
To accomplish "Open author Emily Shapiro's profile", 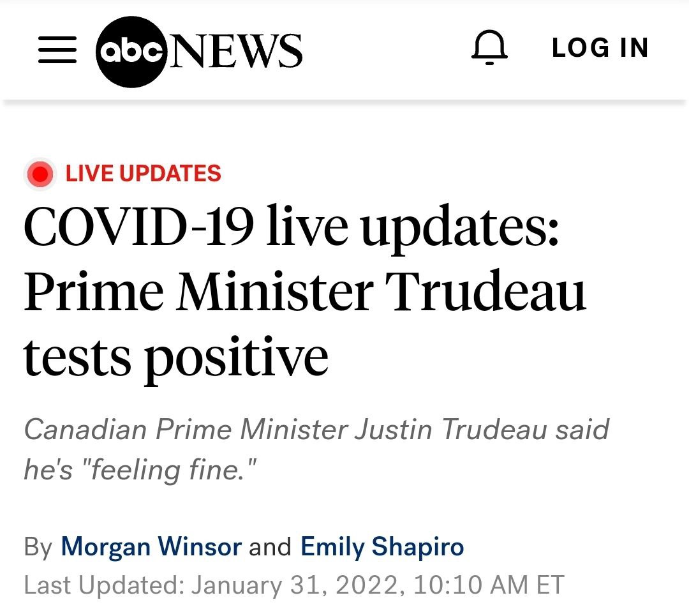I will (382, 546).
